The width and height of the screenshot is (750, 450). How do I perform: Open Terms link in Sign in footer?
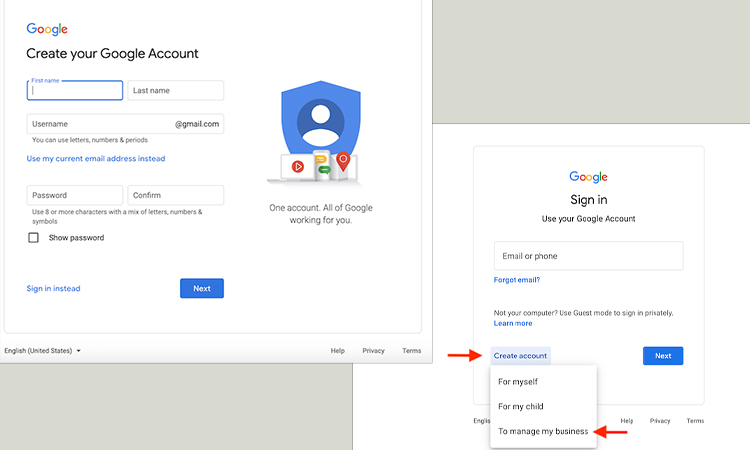pyautogui.click(x=695, y=421)
